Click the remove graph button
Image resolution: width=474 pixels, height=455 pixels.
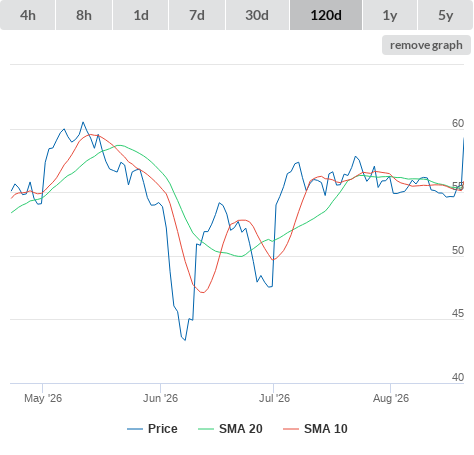(426, 45)
